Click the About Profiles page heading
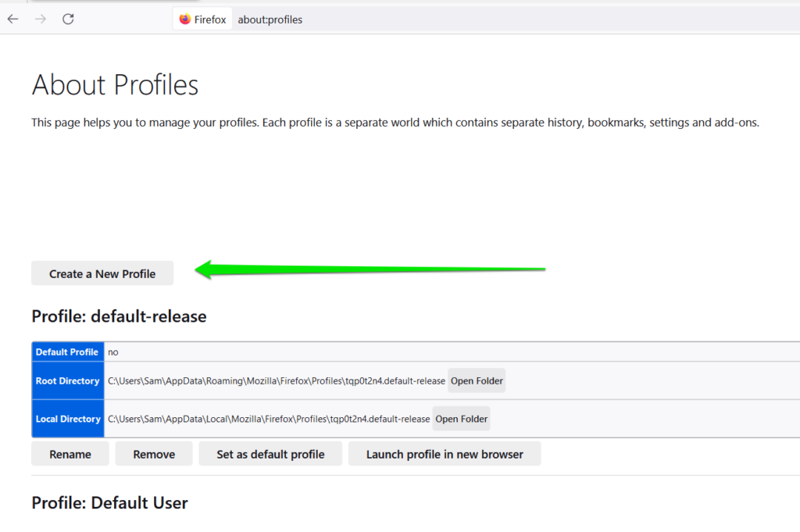This screenshot has width=800, height=532. (116, 84)
